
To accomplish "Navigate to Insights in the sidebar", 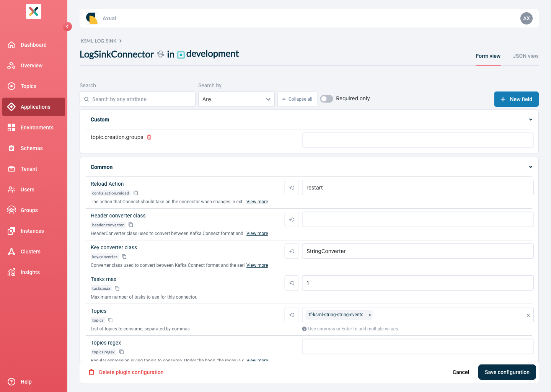I will pyautogui.click(x=34, y=272).
